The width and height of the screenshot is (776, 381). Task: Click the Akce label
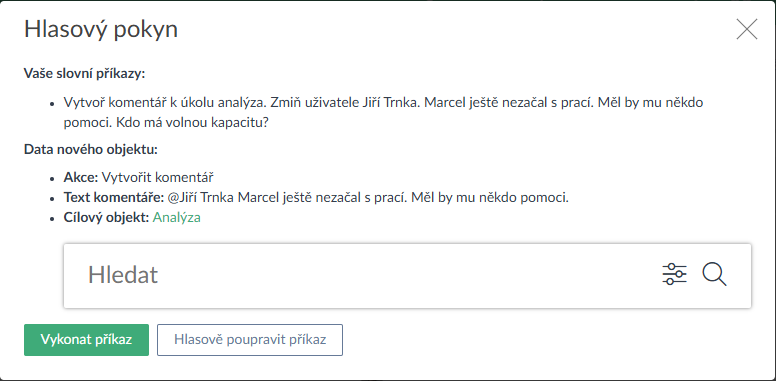81,177
